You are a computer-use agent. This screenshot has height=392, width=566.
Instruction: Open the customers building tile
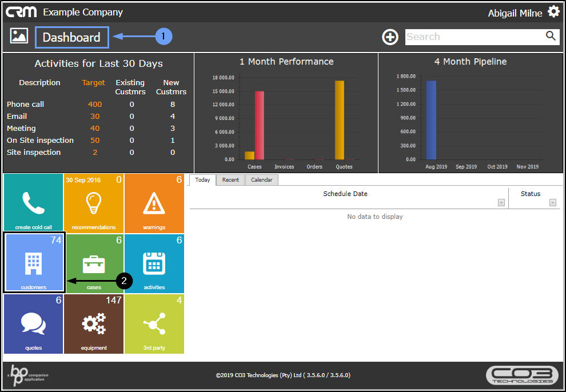pos(34,263)
